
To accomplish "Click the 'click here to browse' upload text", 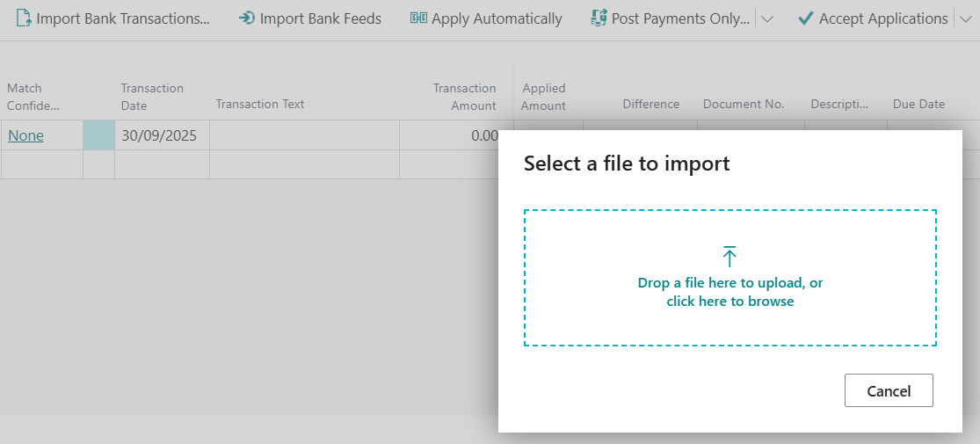I will tap(730, 301).
